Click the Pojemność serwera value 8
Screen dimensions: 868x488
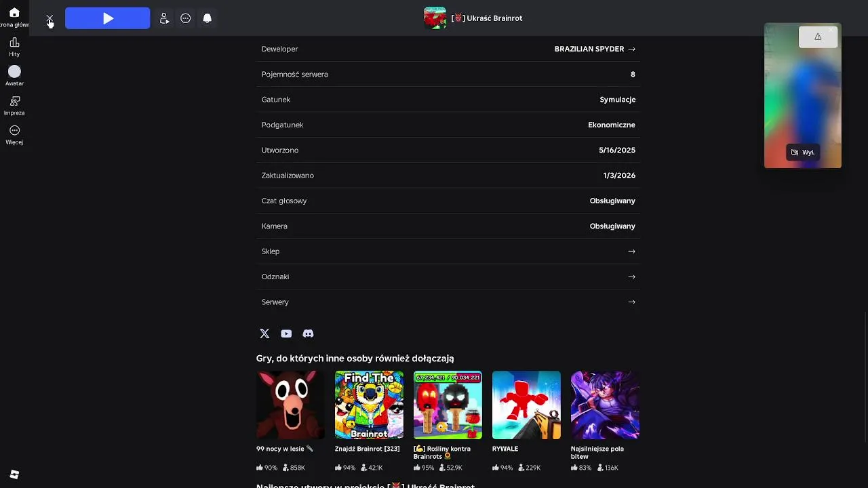click(x=633, y=75)
